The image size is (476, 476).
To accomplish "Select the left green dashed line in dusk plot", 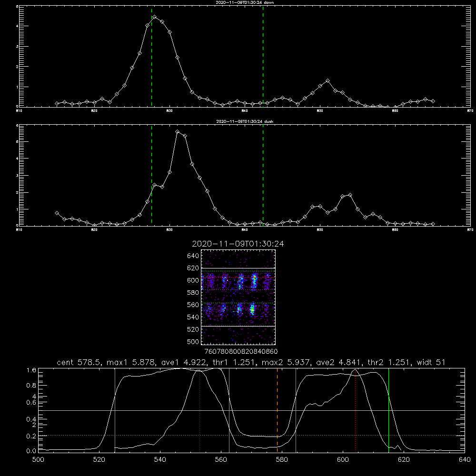I will coord(151,176).
